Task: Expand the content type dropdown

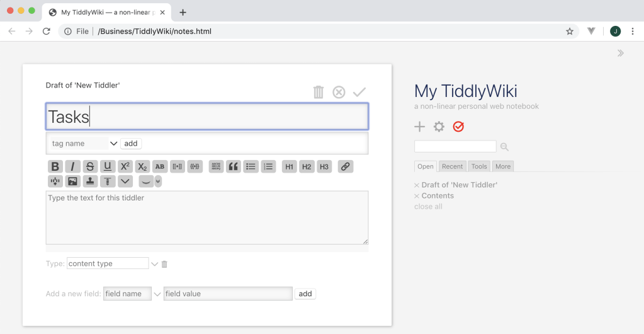Action: [x=154, y=264]
